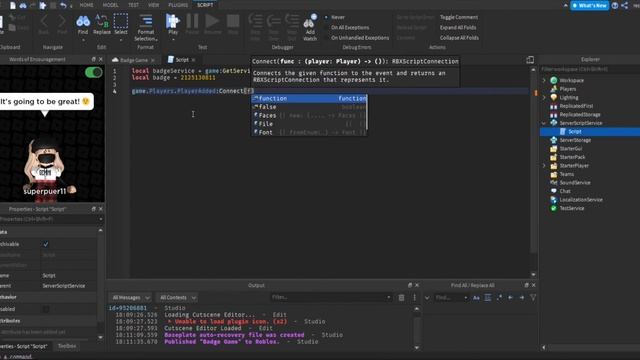640x360 pixels.
Task: Open the All Contexts dropdown
Action: (178, 298)
